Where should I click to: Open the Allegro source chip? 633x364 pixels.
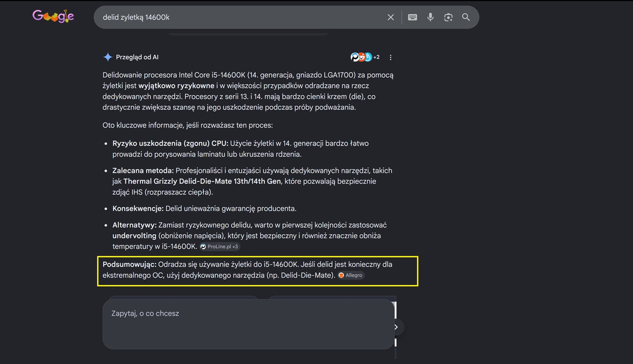click(351, 275)
